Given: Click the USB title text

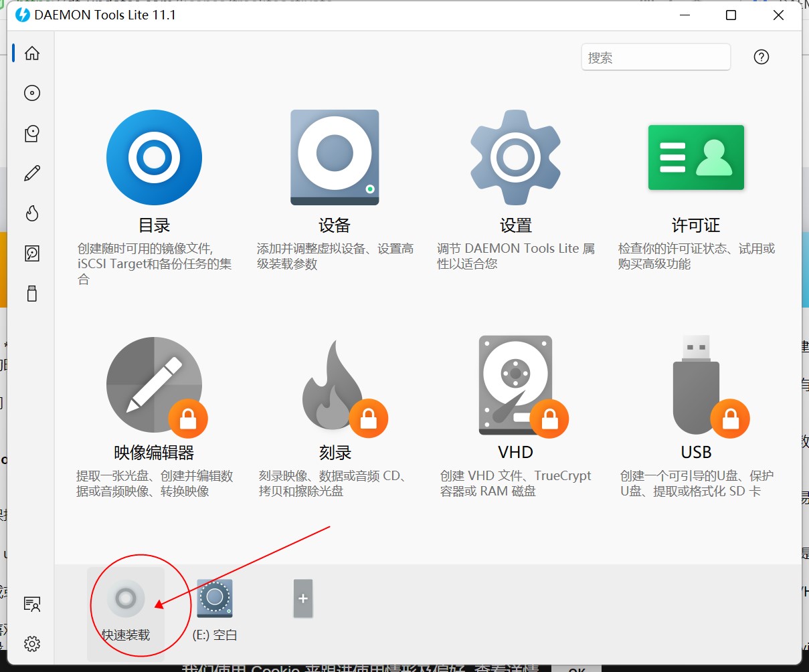Looking at the screenshot, I should tap(696, 453).
